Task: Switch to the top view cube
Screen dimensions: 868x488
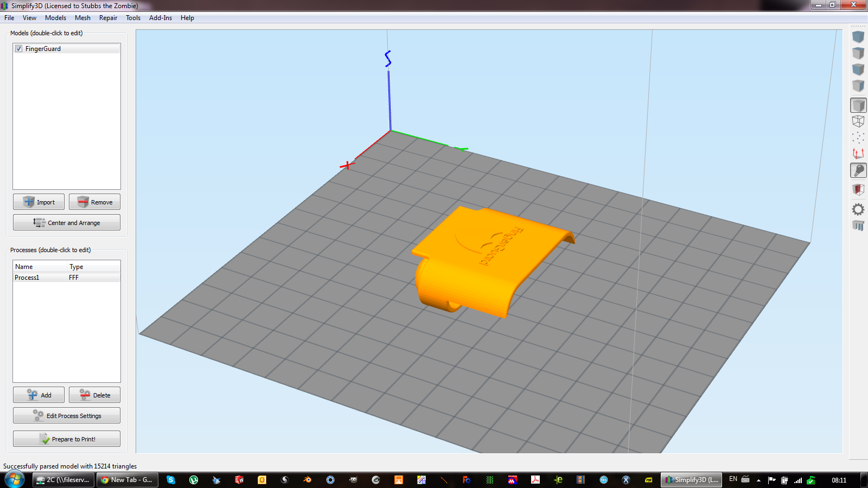Action: click(858, 53)
